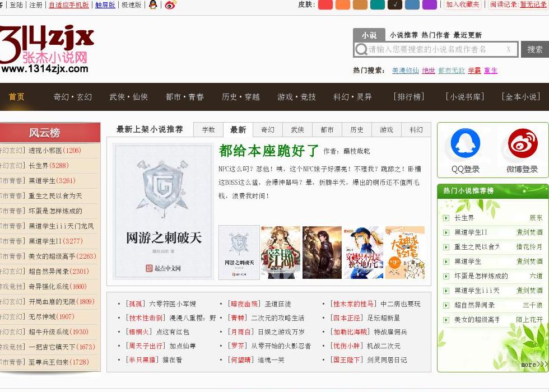Open 足坛超新星 novel link
The height and width of the screenshot is (392, 549).
coord(383,318)
